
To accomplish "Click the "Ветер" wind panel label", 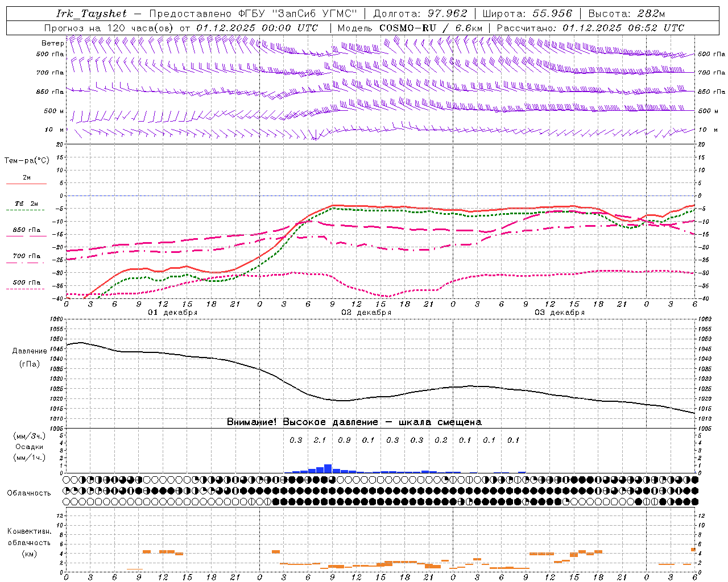I will (52, 43).
